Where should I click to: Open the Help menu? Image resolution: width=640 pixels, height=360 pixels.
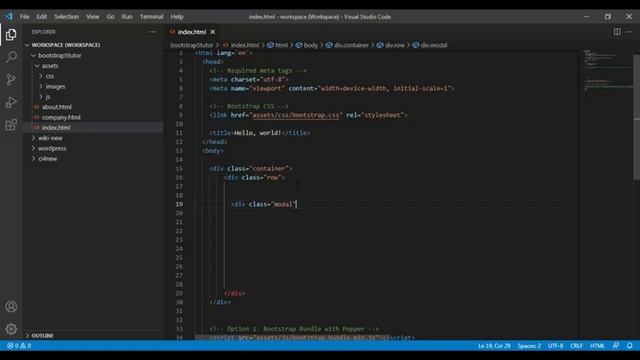coord(177,17)
